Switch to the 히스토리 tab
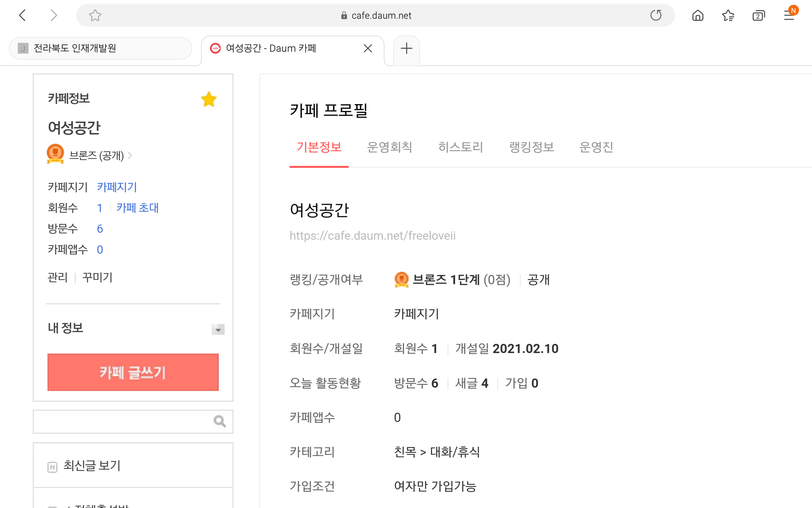812x508 pixels. click(461, 148)
